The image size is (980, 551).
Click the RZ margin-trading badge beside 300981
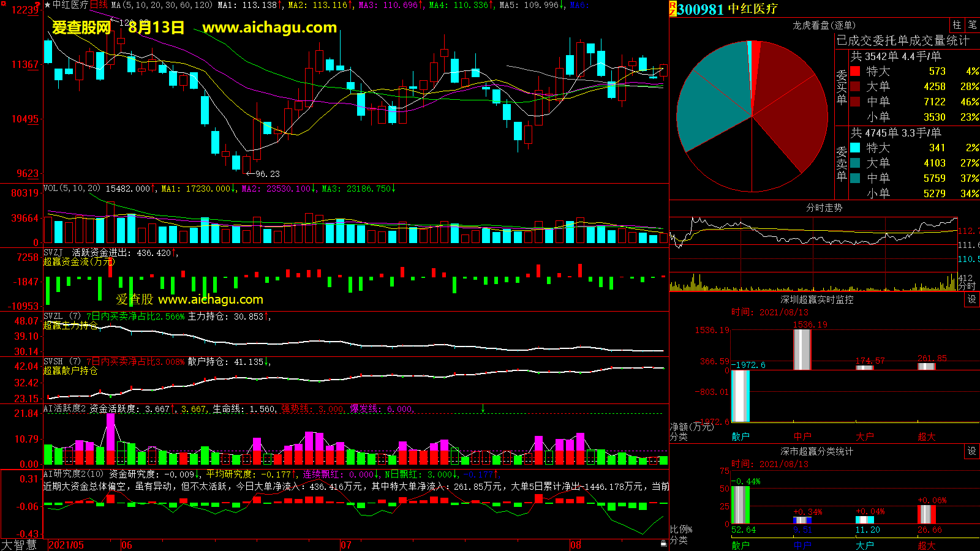tap(673, 9)
